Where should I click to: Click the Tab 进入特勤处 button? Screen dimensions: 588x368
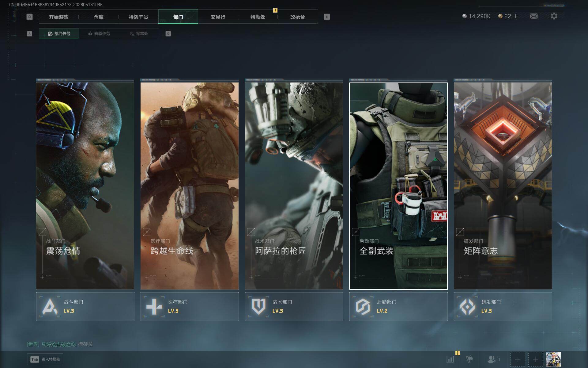point(45,359)
